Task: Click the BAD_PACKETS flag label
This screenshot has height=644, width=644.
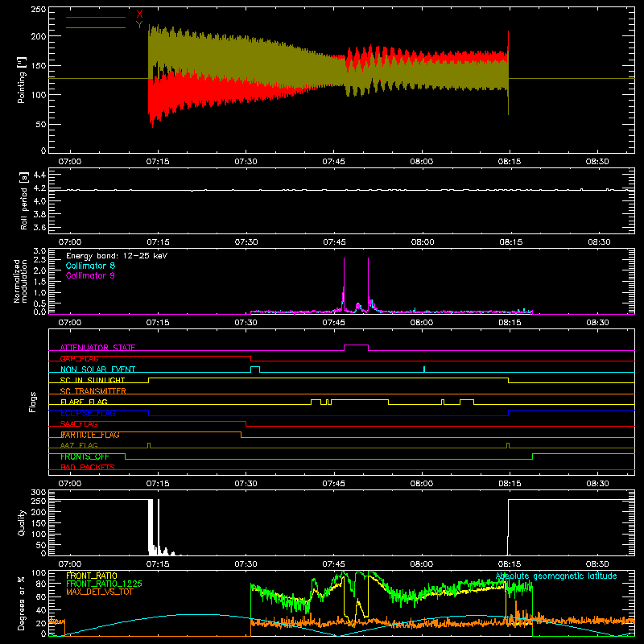Action: 88,467
